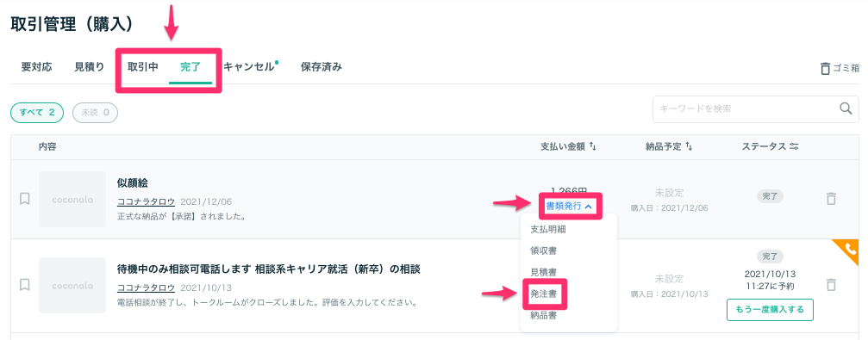Open the ゴミ箱 trash icon

pos(825,69)
